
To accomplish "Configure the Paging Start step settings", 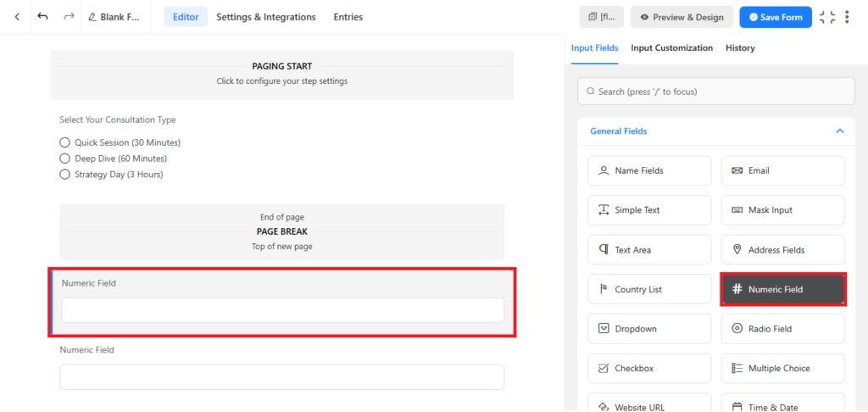I will click(281, 75).
